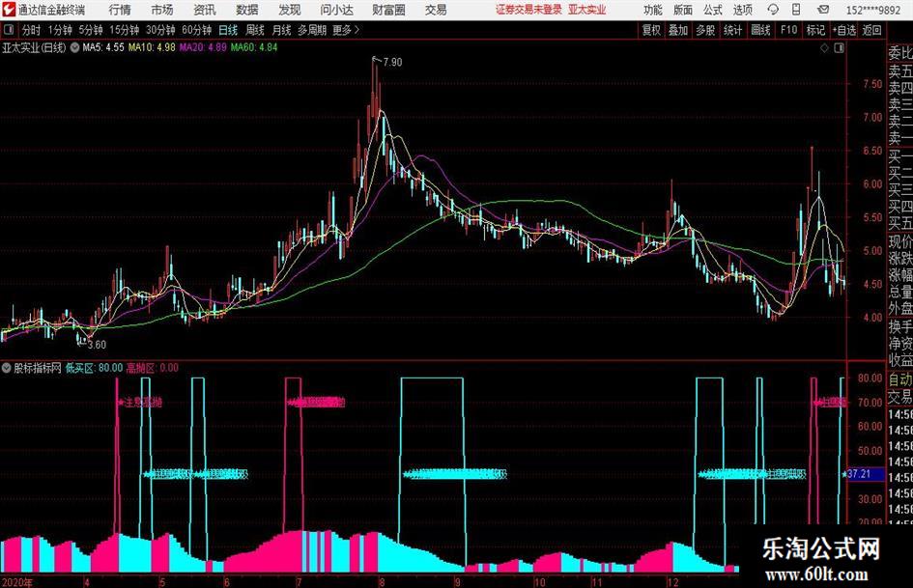Image resolution: width=913 pixels, height=588 pixels.
Task: Open the 交易 menu
Action: point(436,10)
